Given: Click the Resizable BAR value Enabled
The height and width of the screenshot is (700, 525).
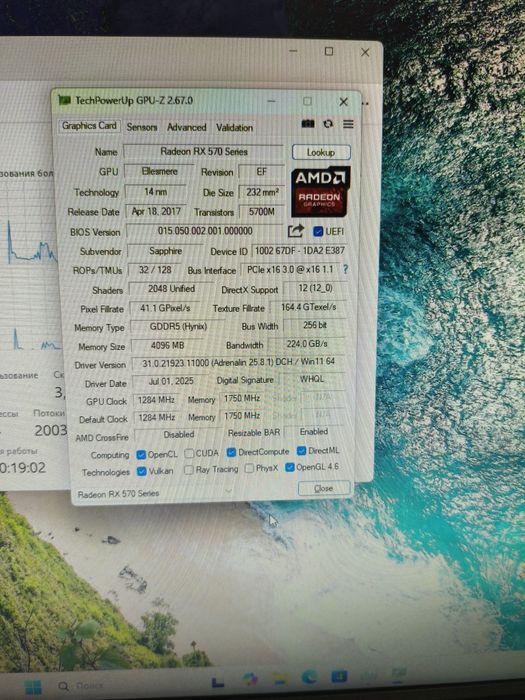Looking at the screenshot, I should (314, 432).
